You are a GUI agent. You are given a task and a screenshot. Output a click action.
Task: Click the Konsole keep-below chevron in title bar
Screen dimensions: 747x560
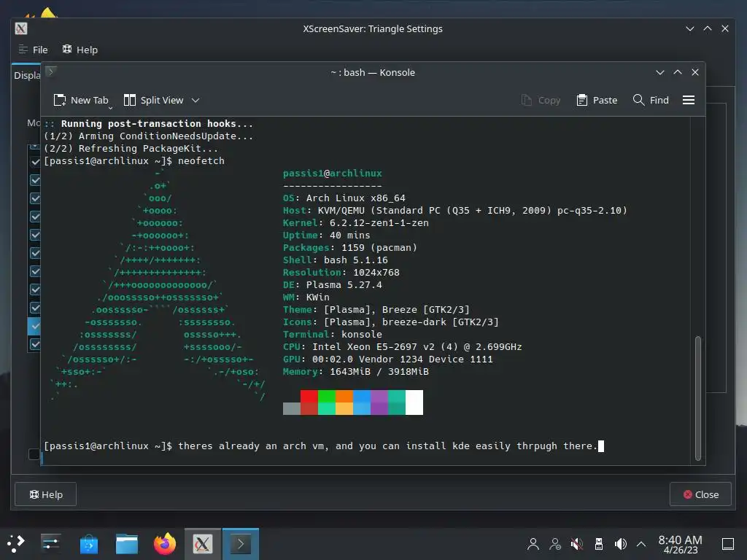coord(659,72)
